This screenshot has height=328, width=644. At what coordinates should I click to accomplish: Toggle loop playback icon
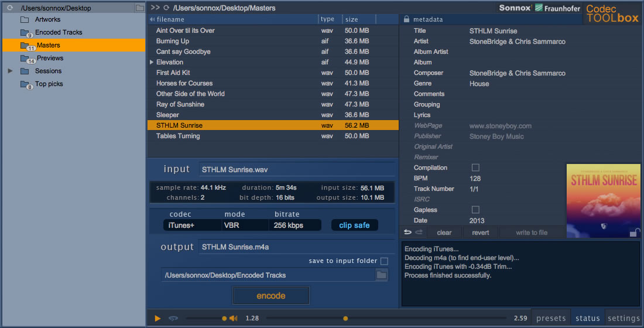pyautogui.click(x=173, y=318)
